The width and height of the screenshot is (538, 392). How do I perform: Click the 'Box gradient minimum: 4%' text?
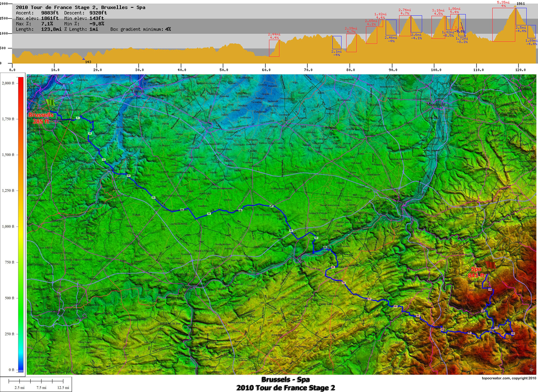point(141,29)
